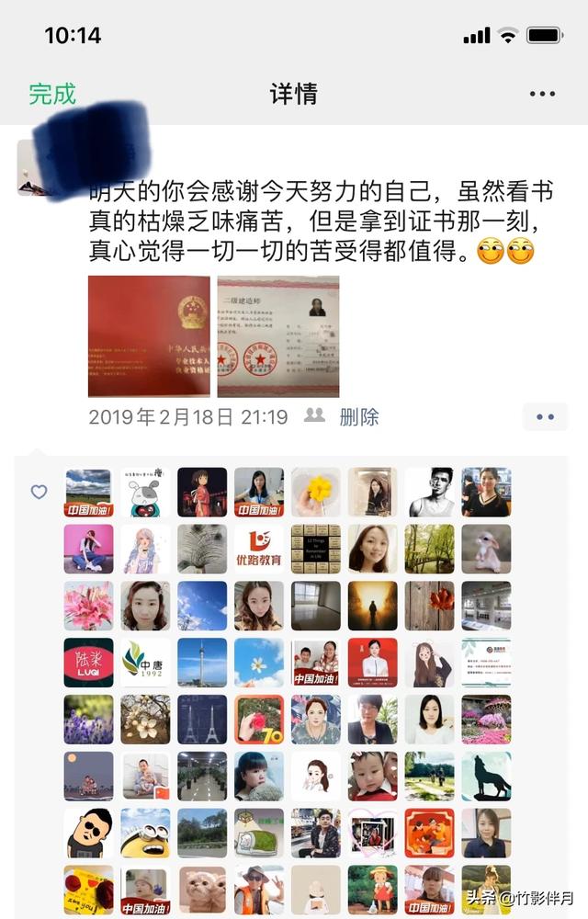The width and height of the screenshot is (588, 919).
Task: Open the 优路教育 avatar profile
Action: 259,549
